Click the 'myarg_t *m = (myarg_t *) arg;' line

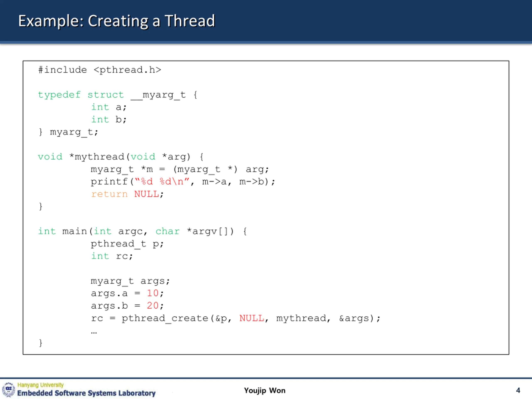click(x=180, y=170)
